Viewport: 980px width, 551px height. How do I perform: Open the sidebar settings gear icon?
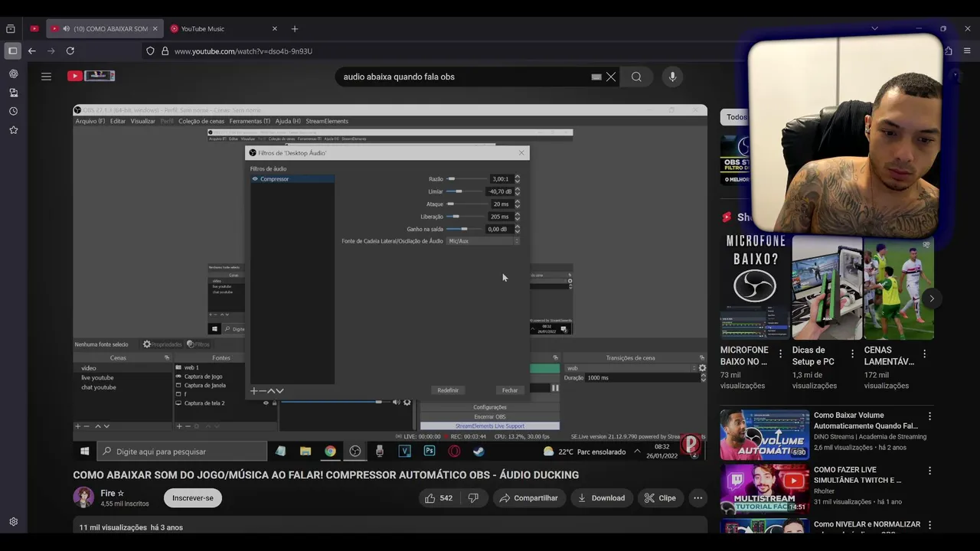point(13,522)
